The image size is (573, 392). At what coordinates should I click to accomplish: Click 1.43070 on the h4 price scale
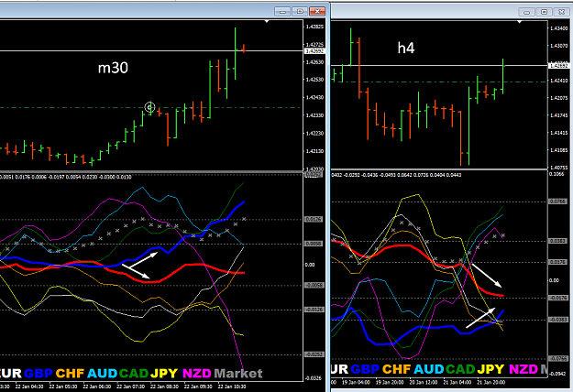[x=559, y=46]
